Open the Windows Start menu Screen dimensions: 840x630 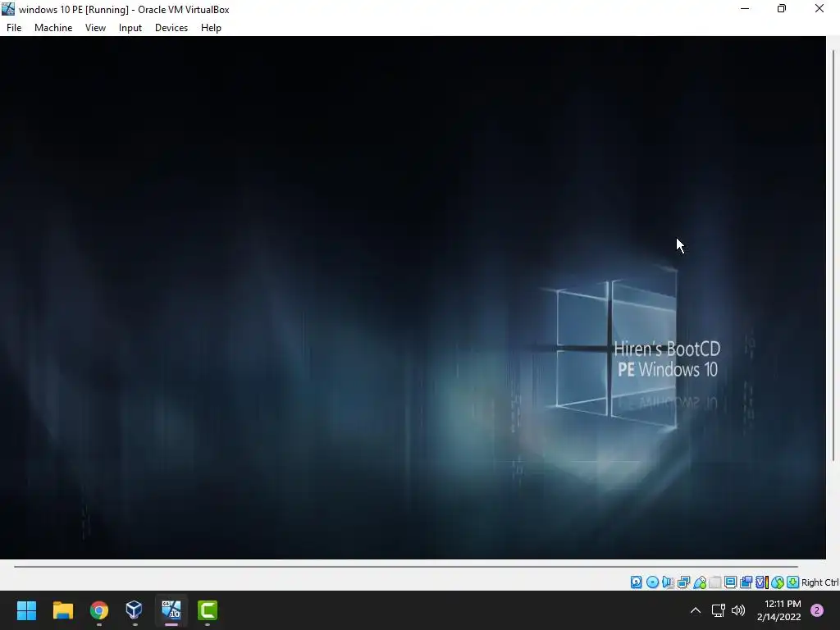click(26, 610)
